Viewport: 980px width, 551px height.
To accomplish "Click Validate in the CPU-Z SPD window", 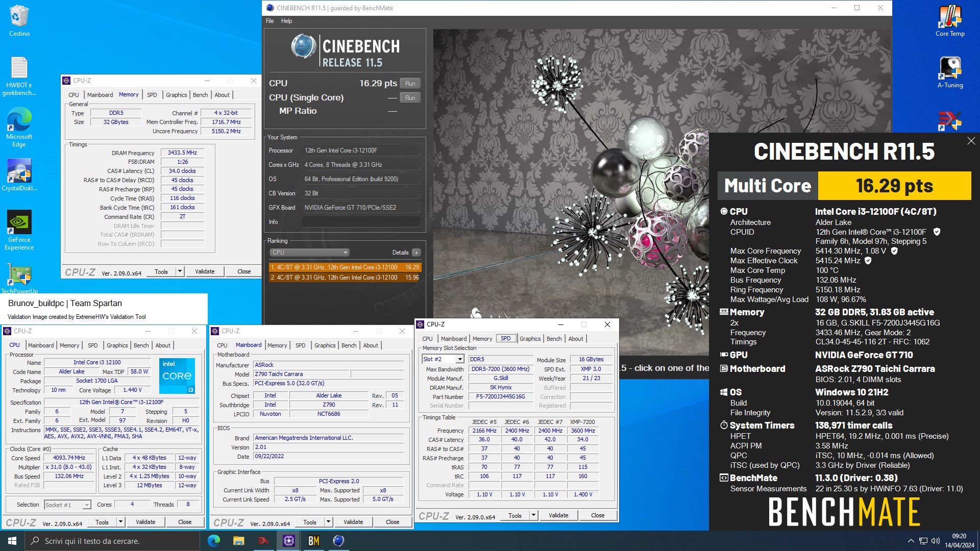I will [x=558, y=515].
